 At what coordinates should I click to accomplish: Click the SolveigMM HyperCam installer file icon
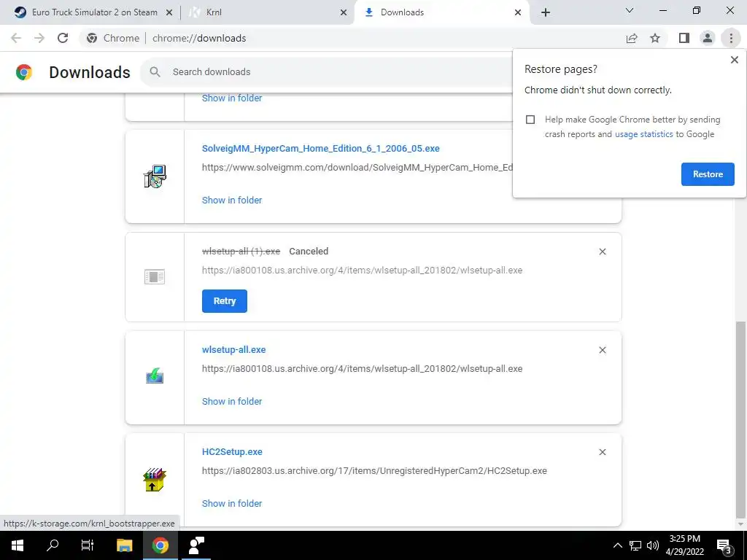click(155, 176)
